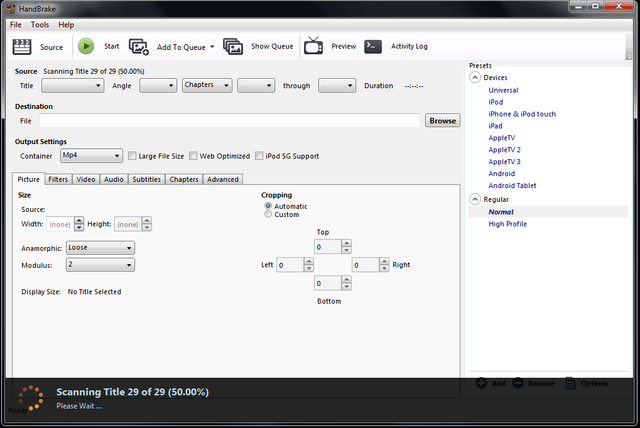Image resolution: width=640 pixels, height=428 pixels.
Task: Switch to the Video tab
Action: 86,179
